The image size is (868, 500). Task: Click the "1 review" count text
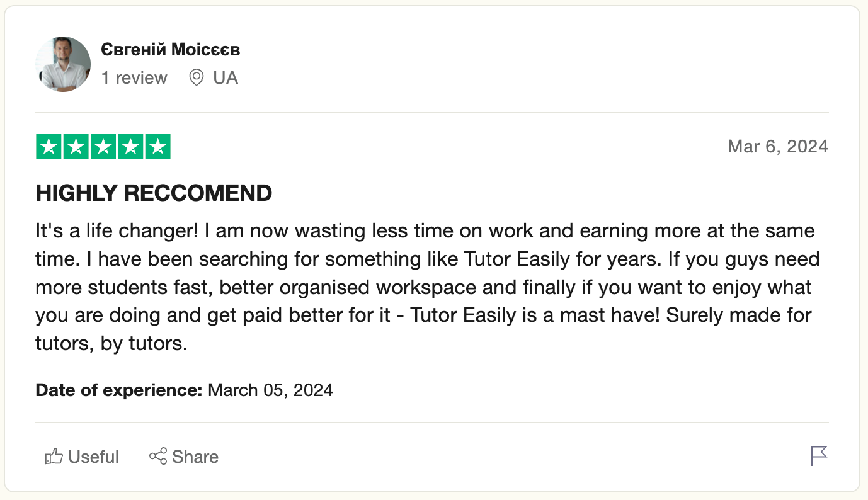(134, 78)
